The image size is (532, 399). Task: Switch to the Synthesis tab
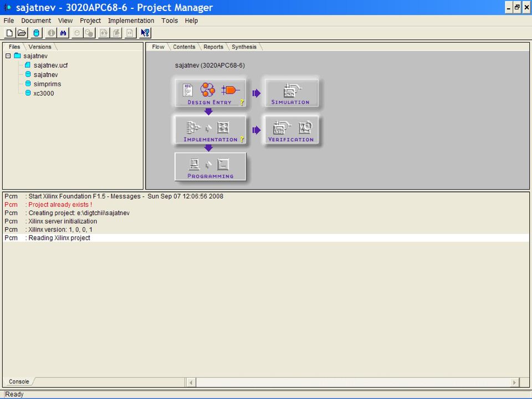[244, 47]
